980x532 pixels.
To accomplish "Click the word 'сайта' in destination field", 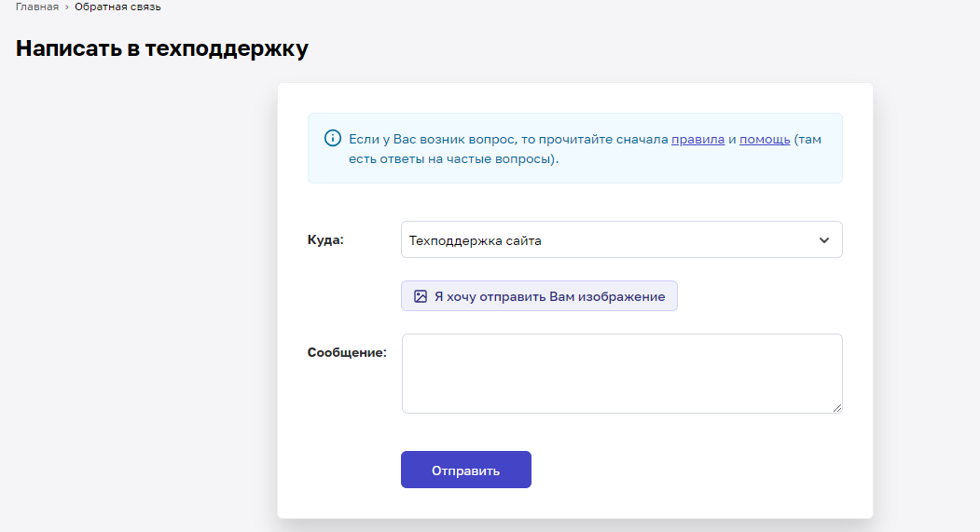I will [524, 240].
